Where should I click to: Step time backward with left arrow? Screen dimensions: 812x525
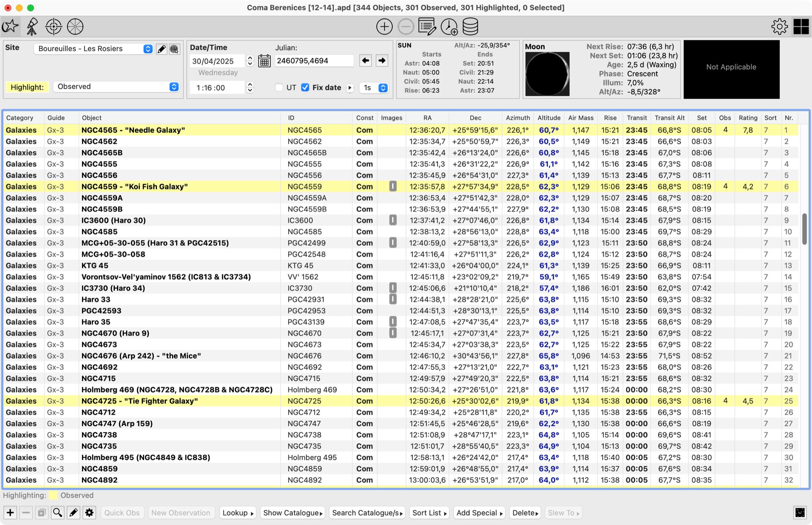tap(365, 61)
